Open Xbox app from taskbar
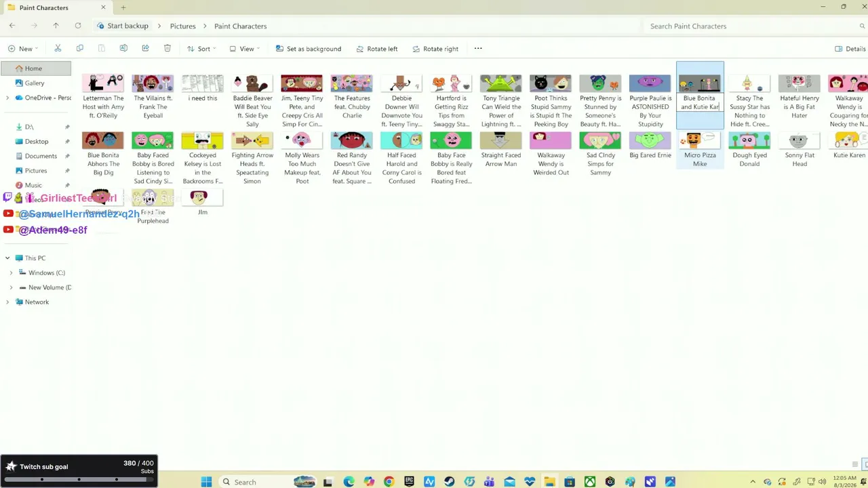The width and height of the screenshot is (868, 488). tap(590, 482)
